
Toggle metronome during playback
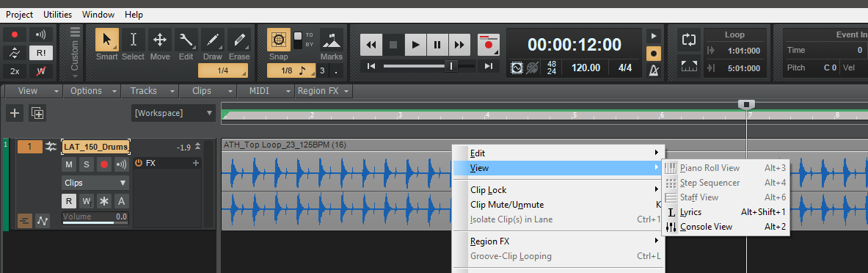(x=654, y=36)
